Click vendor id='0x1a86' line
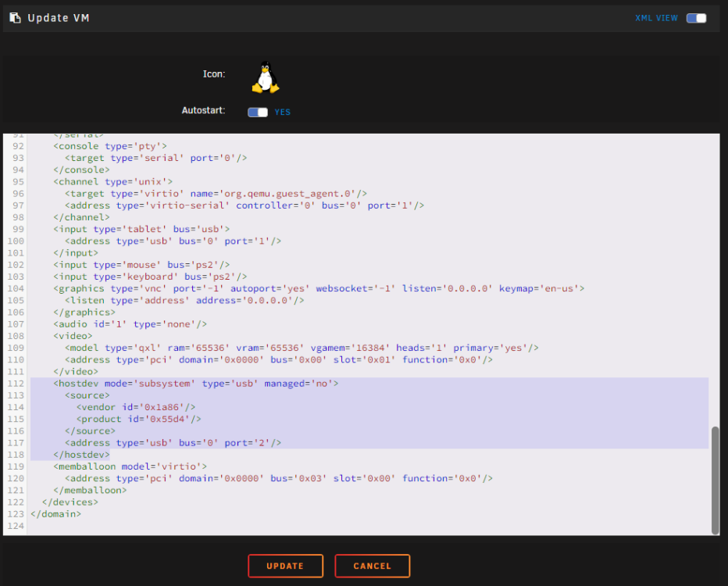The image size is (728, 586). 136,407
